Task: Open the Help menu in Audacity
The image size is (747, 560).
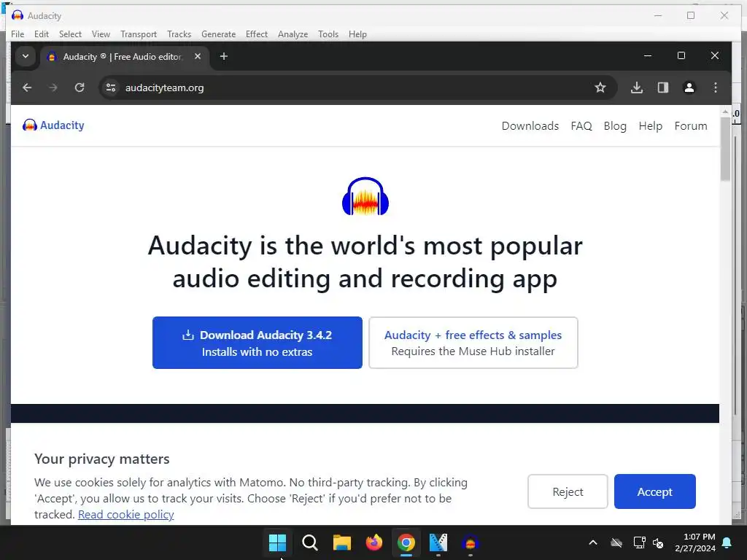Action: 357,34
